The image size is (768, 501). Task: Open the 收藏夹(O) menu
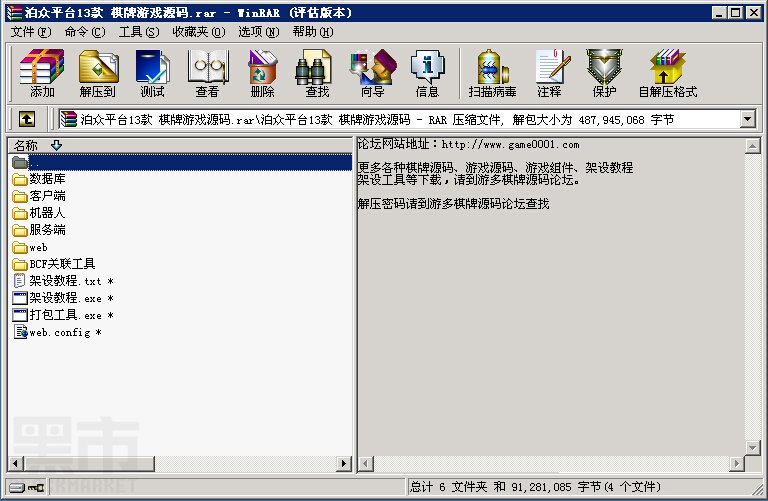coord(199,32)
